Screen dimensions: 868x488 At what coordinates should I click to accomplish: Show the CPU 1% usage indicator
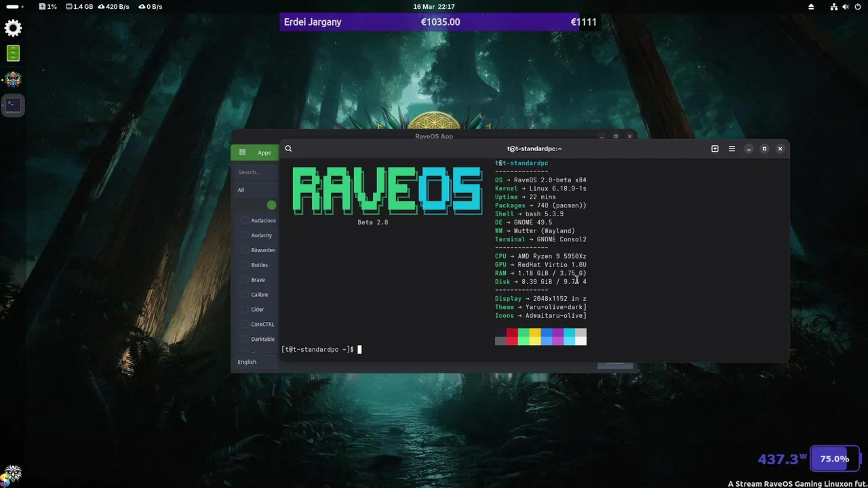[47, 6]
